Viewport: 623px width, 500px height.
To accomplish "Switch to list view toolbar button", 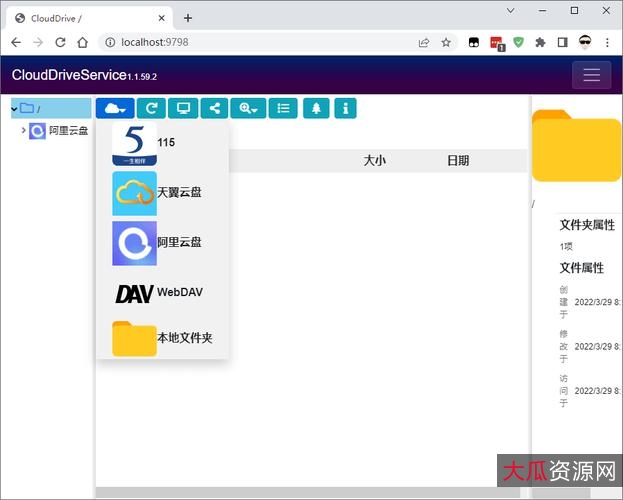I will (283, 108).
